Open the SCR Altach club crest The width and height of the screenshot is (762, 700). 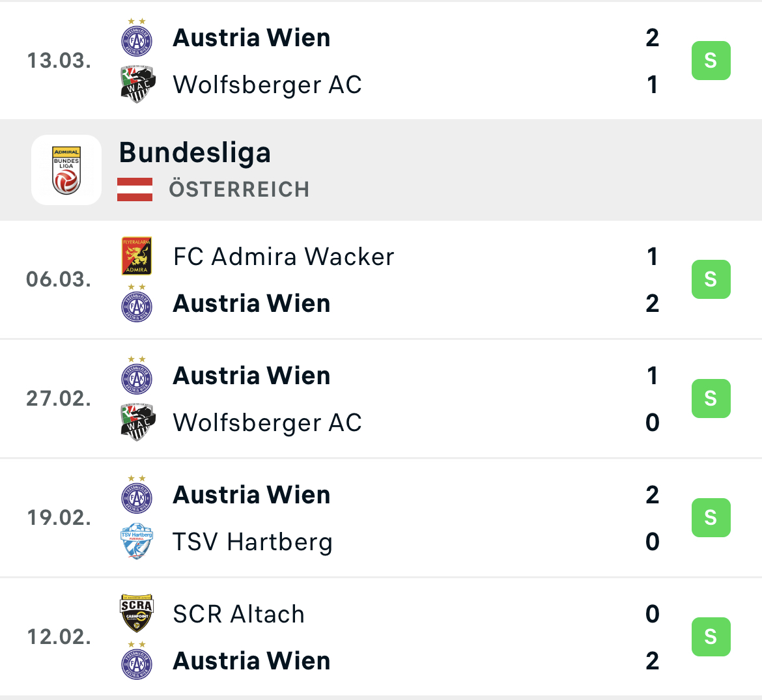tap(137, 613)
